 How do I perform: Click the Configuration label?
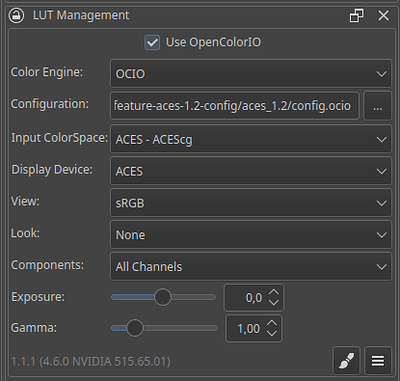point(50,104)
